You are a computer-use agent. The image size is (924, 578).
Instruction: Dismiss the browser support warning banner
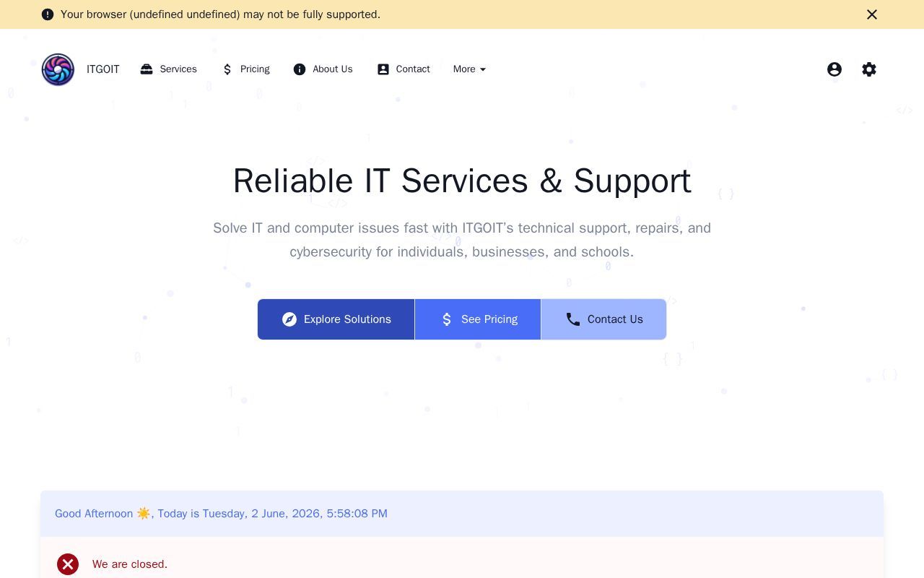[872, 14]
